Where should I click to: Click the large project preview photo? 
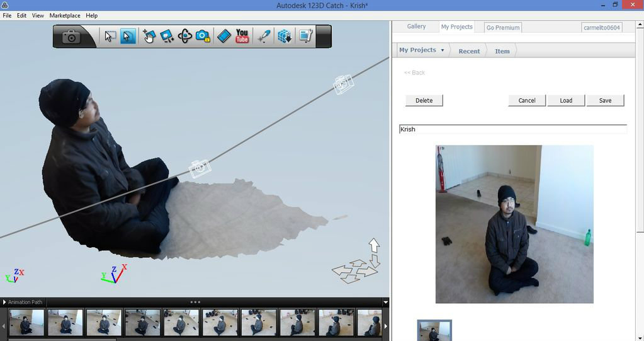pyautogui.click(x=514, y=224)
